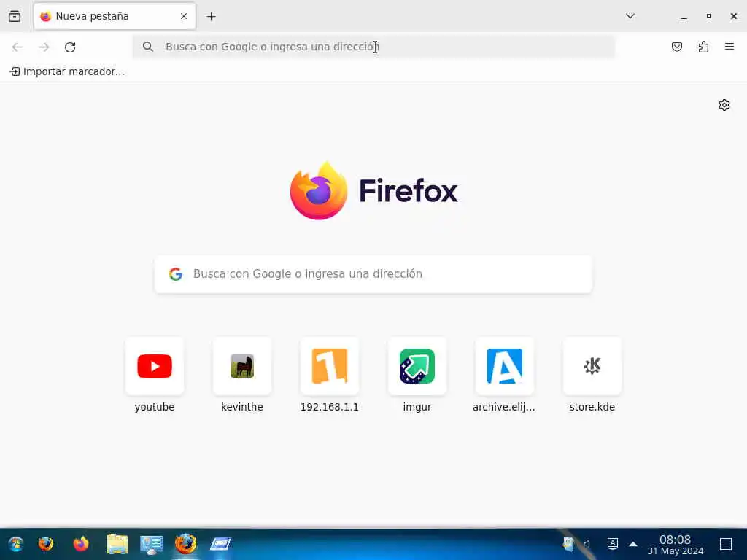Open the volume tray icon
This screenshot has width=747, height=560.
click(587, 544)
